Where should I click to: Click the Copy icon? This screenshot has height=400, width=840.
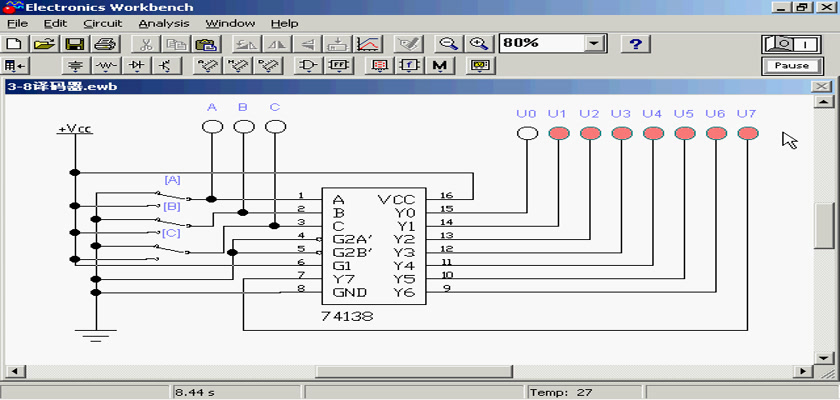(x=175, y=44)
